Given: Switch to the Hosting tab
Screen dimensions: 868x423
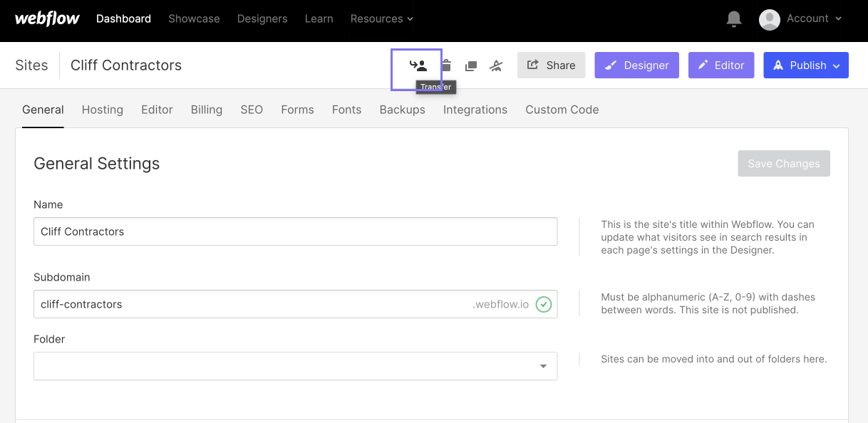Looking at the screenshot, I should coord(103,110).
